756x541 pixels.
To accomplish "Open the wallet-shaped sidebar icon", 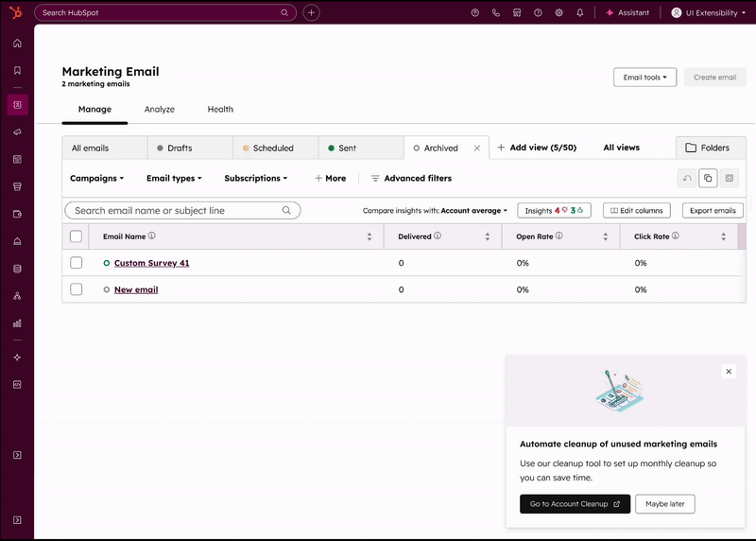I will pos(17,214).
